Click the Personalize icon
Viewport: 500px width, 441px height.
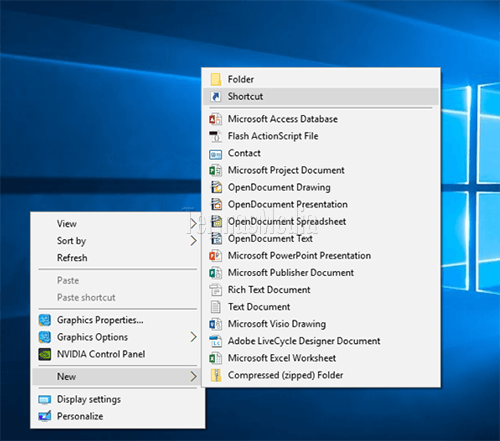click(x=45, y=416)
